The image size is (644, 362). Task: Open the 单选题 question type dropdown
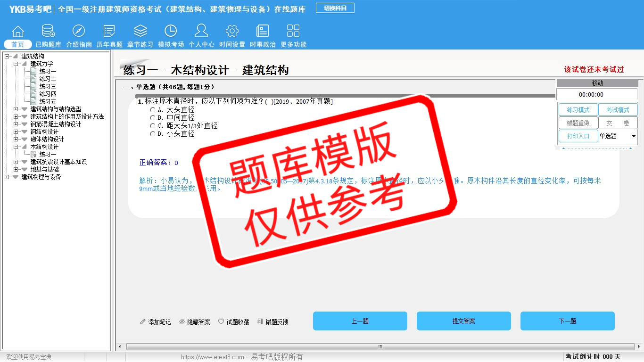(x=618, y=136)
